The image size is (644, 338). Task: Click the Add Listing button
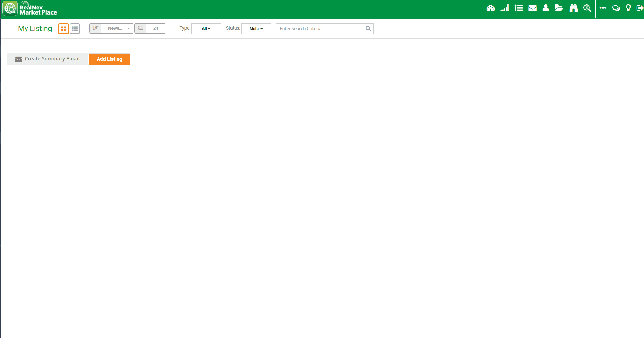(109, 59)
